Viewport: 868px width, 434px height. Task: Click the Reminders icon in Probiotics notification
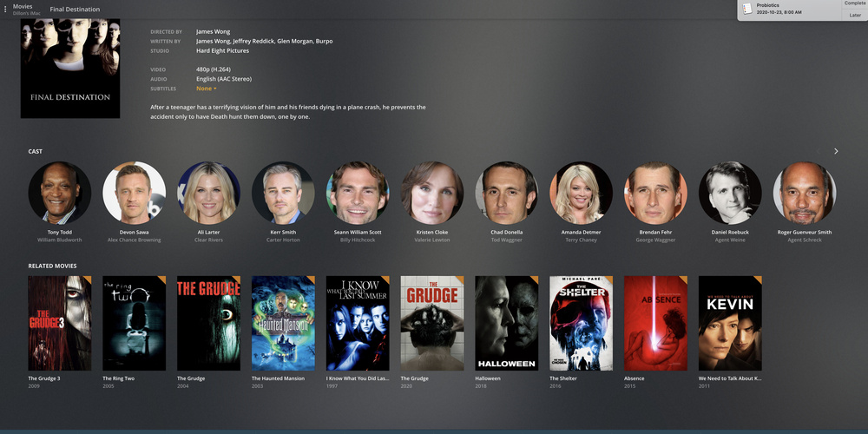(x=747, y=9)
